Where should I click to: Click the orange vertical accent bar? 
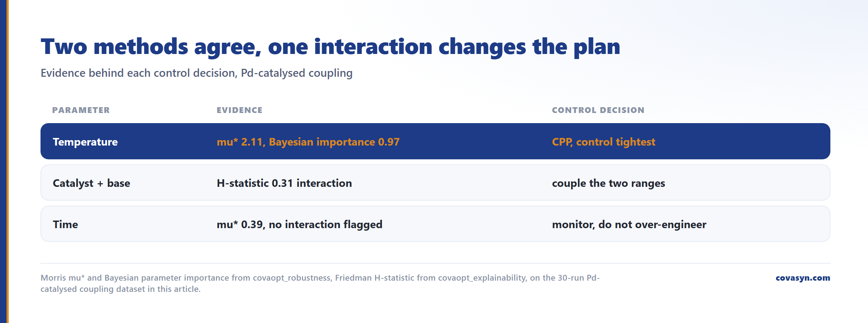pyautogui.click(x=7, y=161)
